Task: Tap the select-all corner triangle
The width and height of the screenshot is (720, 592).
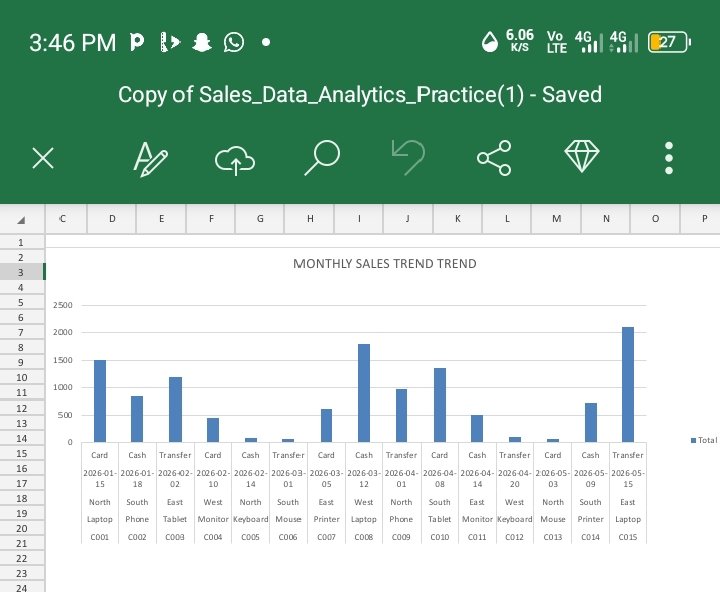Action: 21,220
